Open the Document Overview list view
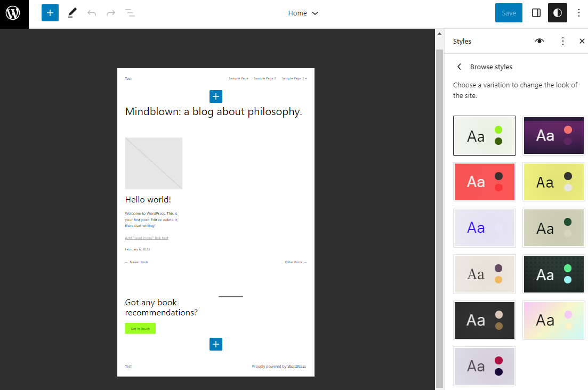 tap(130, 12)
